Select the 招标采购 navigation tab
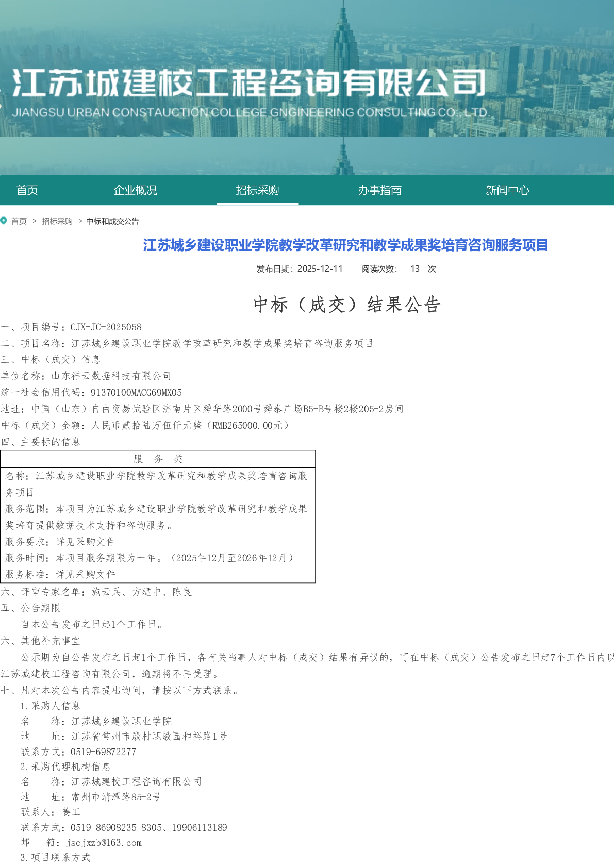This screenshot has width=614, height=868. [257, 190]
